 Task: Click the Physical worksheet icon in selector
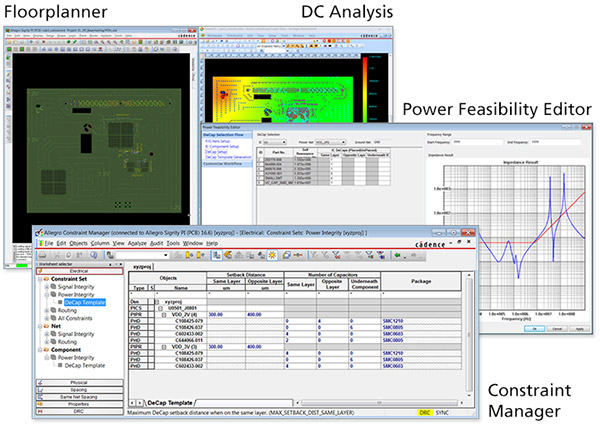(x=41, y=382)
